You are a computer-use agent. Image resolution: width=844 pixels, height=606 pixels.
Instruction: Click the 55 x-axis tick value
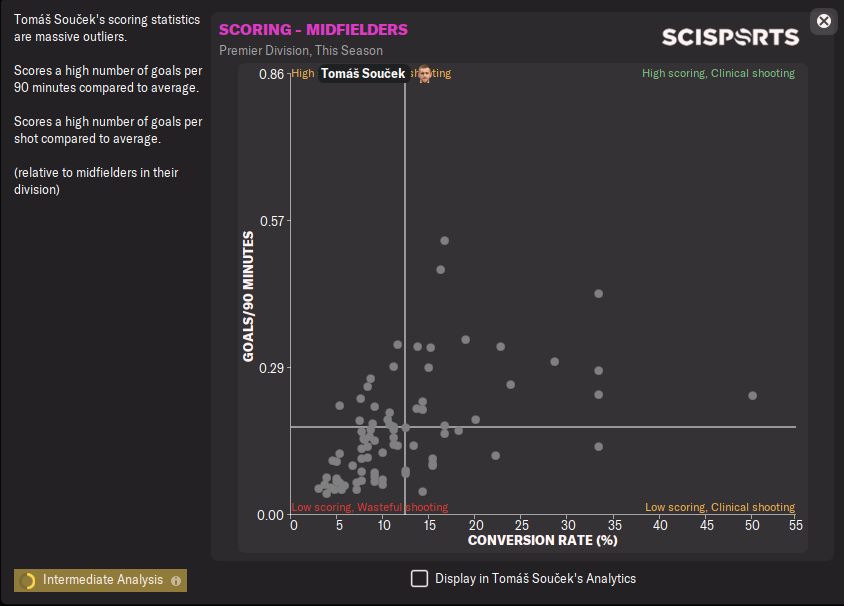796,525
